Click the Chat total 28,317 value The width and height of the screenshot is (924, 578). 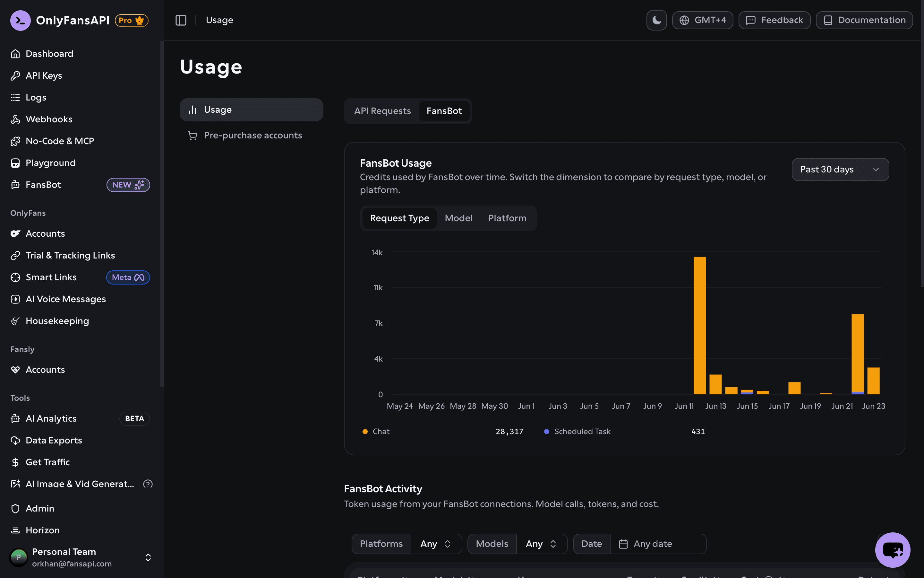point(509,432)
